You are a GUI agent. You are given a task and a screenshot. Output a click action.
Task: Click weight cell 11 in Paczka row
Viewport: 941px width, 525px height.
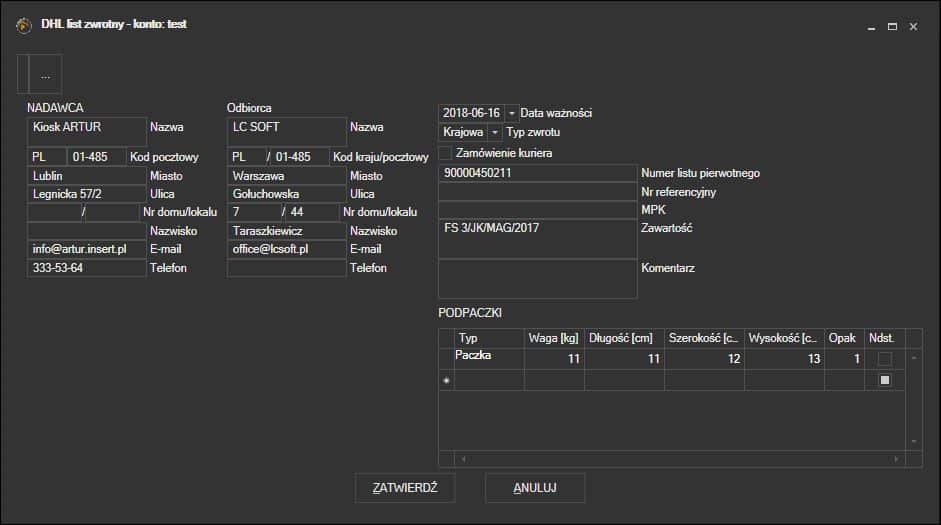554,359
